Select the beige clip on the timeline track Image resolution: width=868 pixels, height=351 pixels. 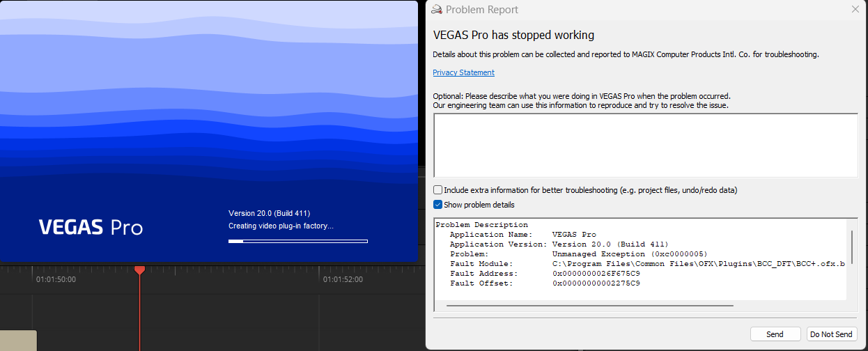[18, 341]
